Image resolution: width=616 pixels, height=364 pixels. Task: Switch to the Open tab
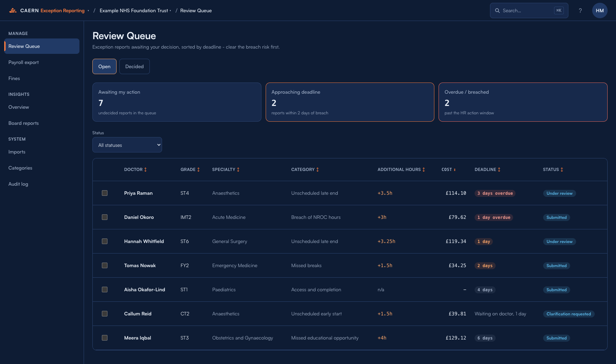(104, 66)
